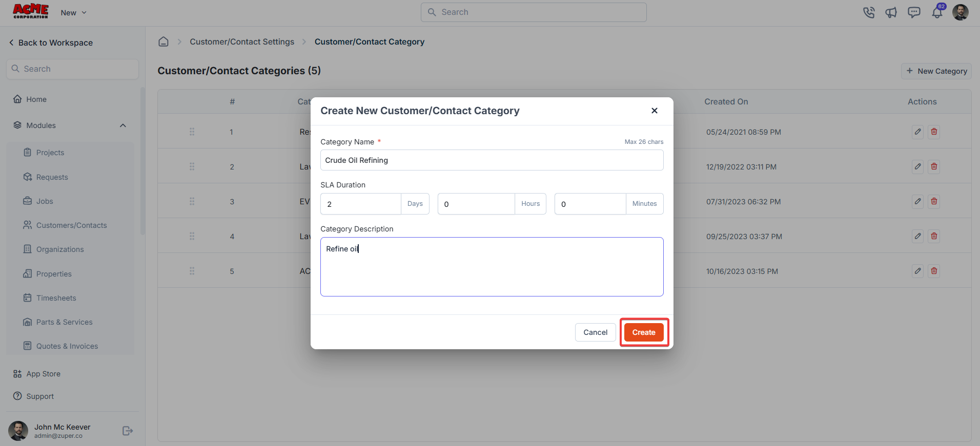Delete category row 5 with trash icon
This screenshot has height=446, width=980.
point(934,271)
